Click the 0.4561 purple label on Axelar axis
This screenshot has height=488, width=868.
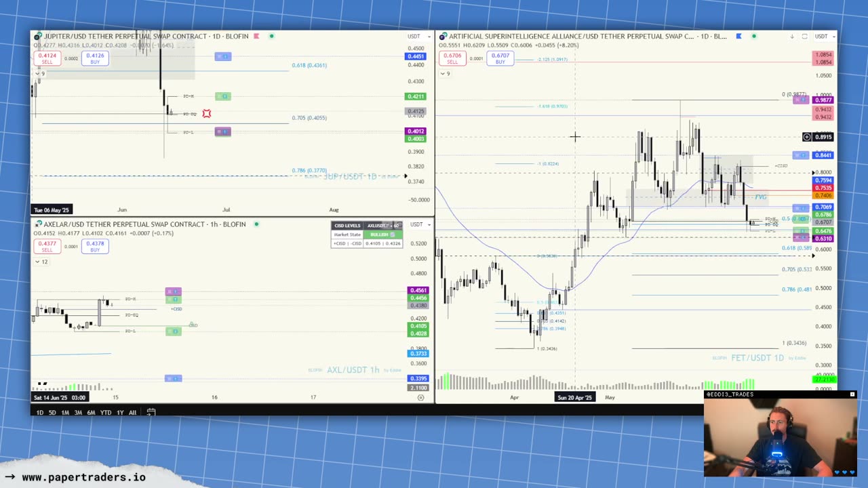417,290
